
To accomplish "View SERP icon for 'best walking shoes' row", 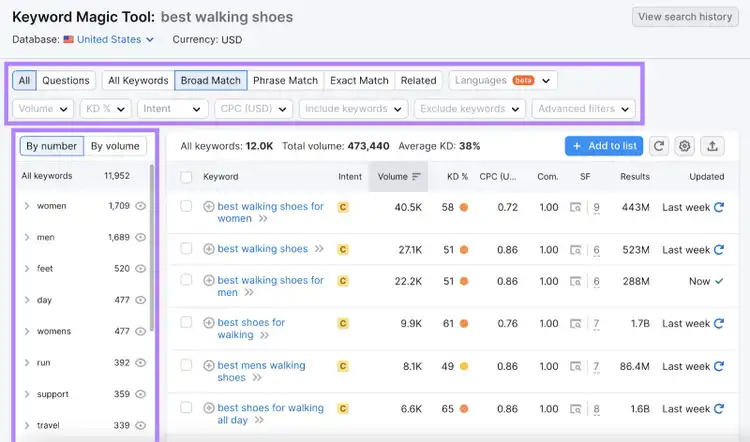I will pyautogui.click(x=575, y=250).
